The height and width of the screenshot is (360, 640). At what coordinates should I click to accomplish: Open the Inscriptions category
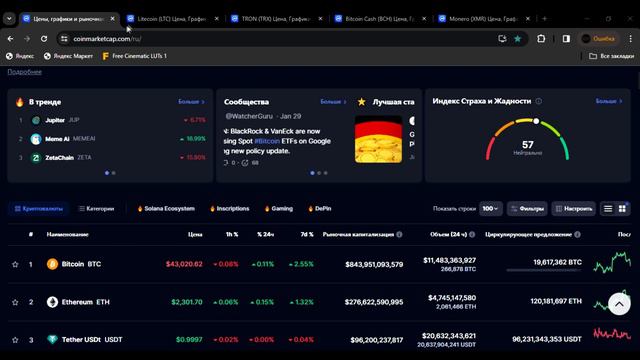point(229,209)
